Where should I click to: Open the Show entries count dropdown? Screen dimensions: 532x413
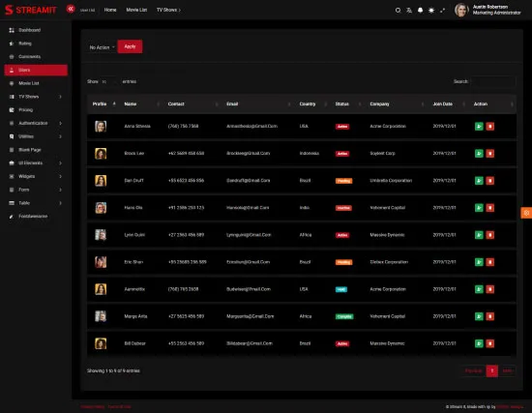point(108,81)
